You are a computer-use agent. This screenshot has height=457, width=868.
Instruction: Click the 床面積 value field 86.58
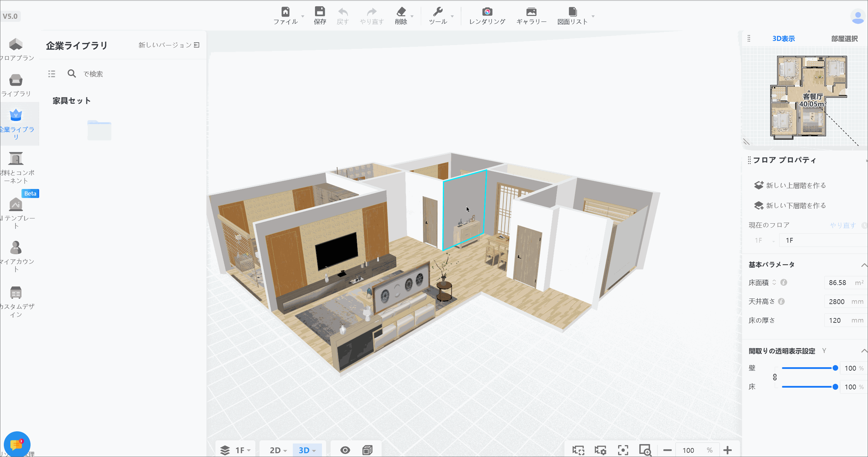[x=845, y=283]
